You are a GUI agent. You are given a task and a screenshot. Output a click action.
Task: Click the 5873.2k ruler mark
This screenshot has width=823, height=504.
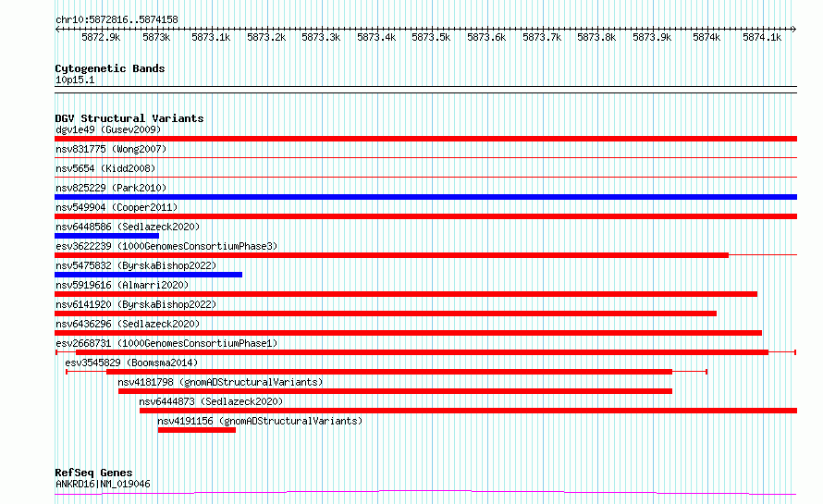[266, 37]
